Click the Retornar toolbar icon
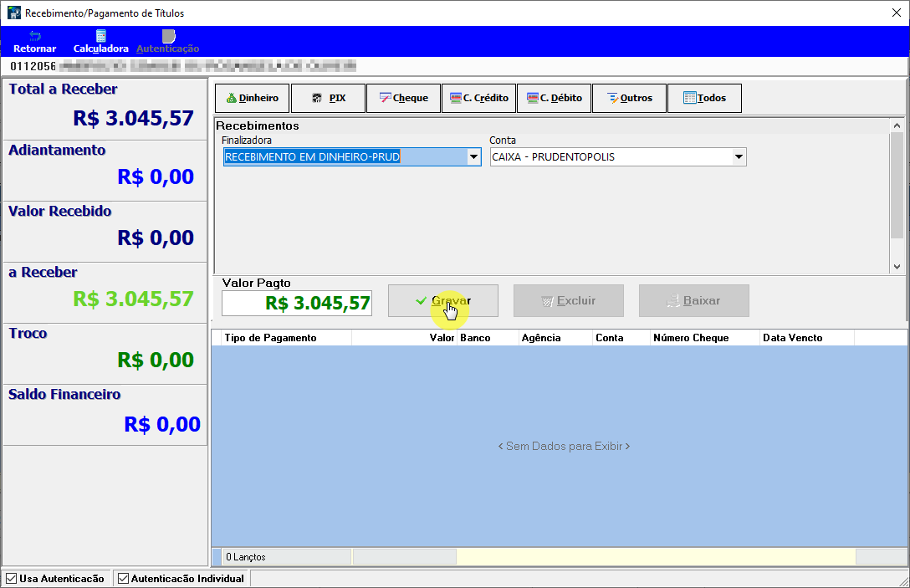 point(35,42)
